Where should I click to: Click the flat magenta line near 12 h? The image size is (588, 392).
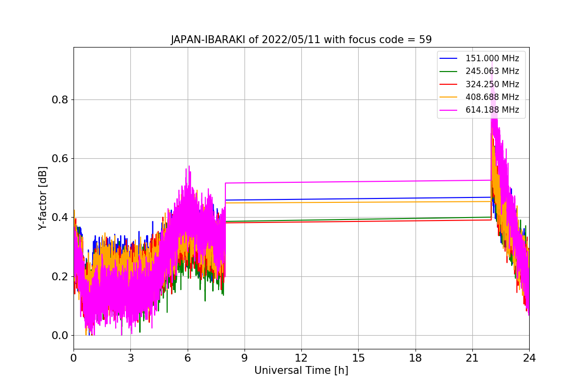pos(301,182)
